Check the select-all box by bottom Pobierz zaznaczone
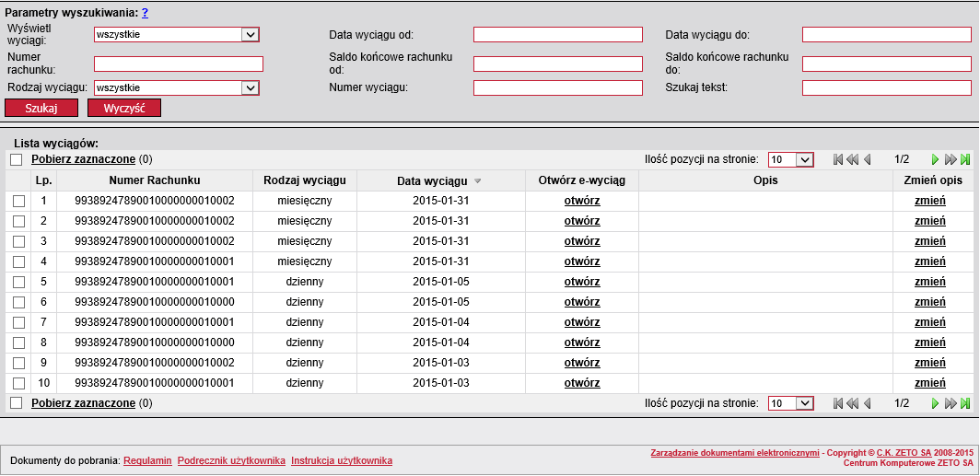This screenshot has width=980, height=476. click(x=17, y=403)
